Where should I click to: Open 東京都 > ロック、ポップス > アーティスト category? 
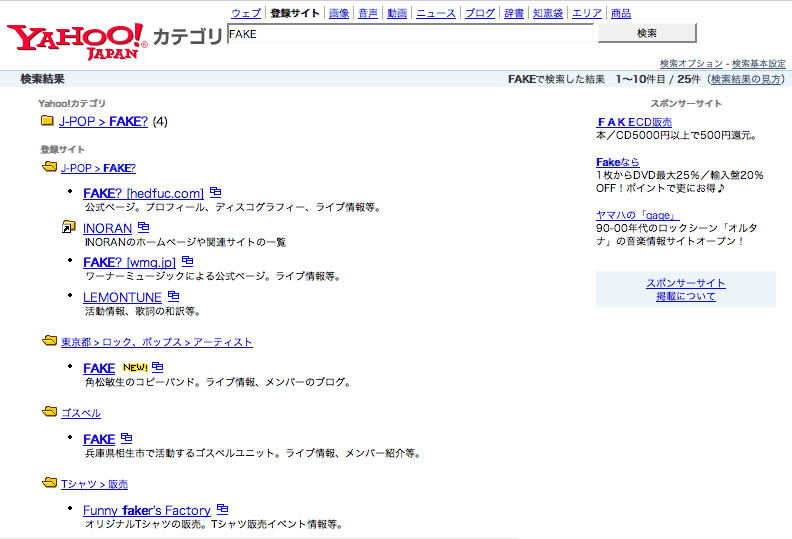click(x=157, y=342)
